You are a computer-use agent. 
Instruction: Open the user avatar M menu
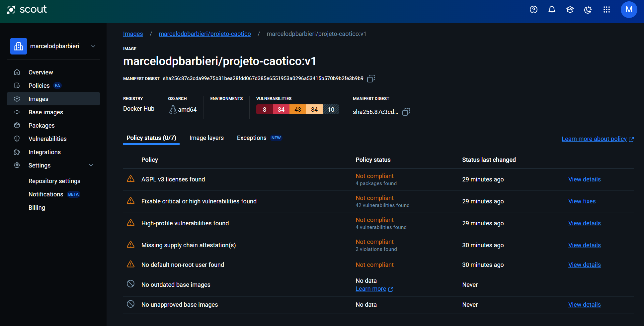[629, 10]
